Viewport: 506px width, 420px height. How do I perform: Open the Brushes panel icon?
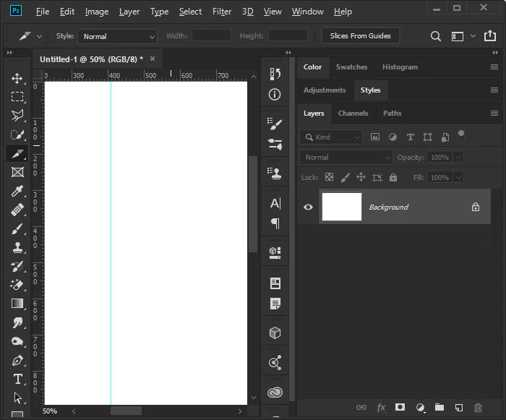275,144
